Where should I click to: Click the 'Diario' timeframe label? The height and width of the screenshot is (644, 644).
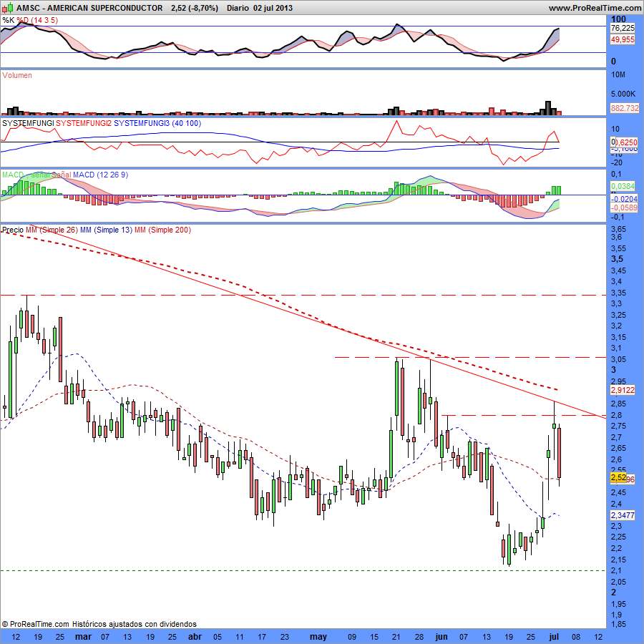238,8
